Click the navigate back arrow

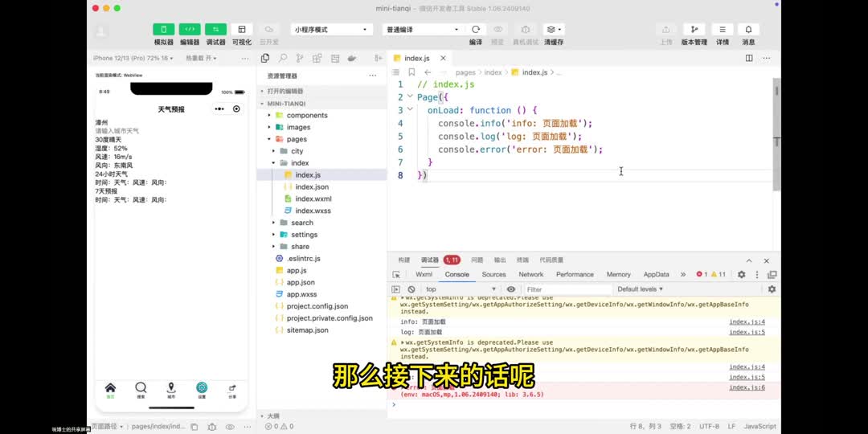pyautogui.click(x=428, y=72)
